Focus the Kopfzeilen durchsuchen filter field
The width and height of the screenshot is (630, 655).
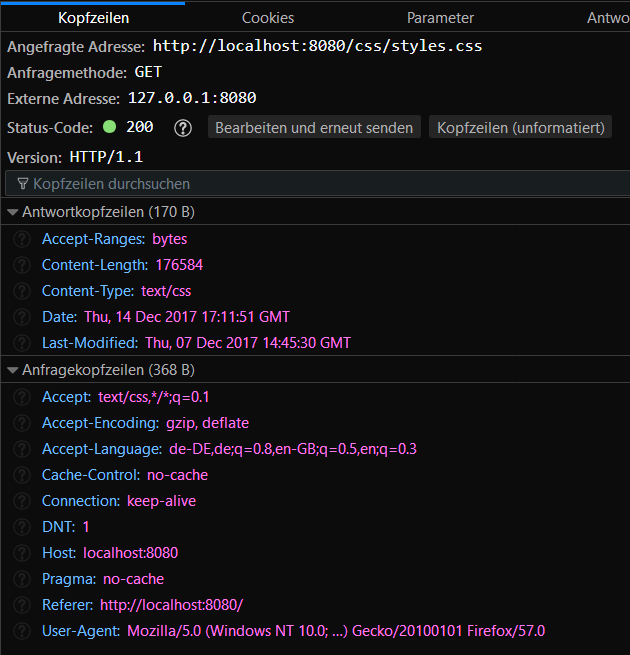318,184
